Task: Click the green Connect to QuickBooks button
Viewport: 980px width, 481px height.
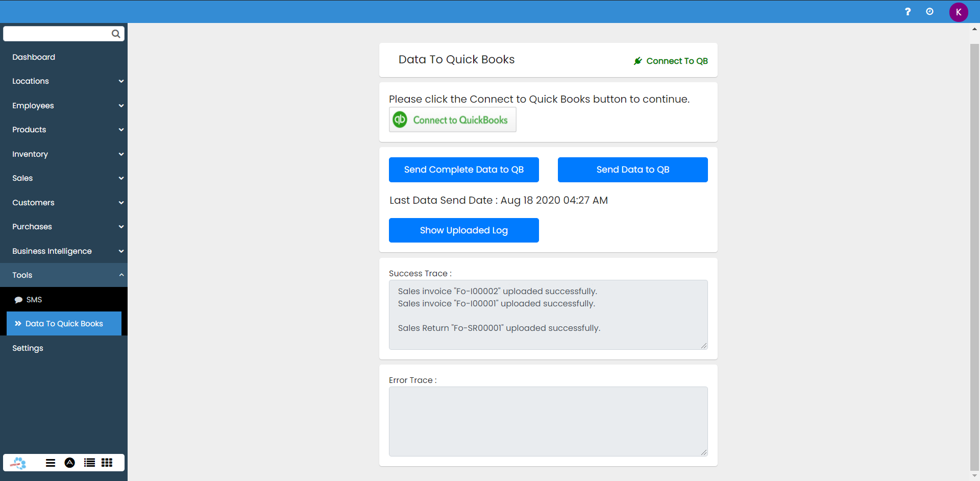Action: [x=452, y=120]
